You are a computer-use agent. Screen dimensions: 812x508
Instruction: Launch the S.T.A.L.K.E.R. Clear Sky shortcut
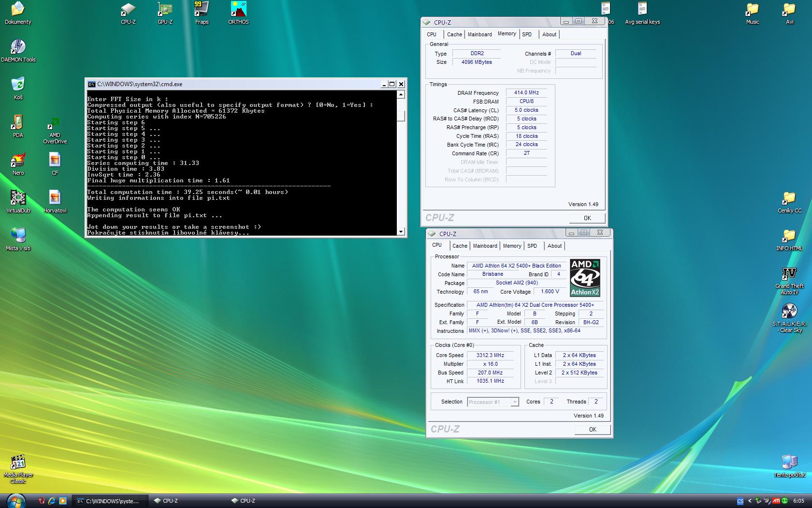[x=789, y=318]
